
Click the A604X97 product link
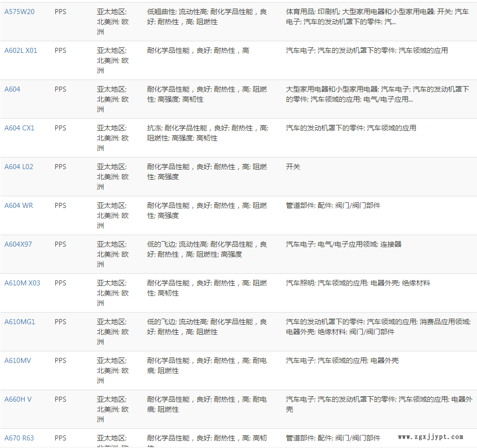point(18,244)
